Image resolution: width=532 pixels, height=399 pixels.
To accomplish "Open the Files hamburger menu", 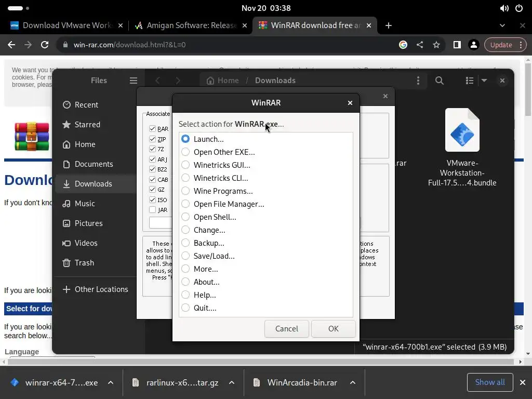I will pyautogui.click(x=134, y=81).
